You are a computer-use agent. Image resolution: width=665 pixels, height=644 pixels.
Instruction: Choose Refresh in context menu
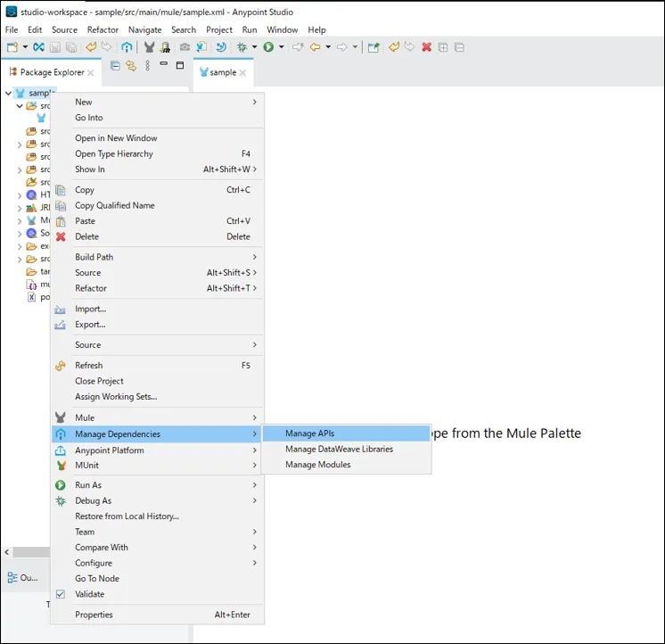(158, 366)
